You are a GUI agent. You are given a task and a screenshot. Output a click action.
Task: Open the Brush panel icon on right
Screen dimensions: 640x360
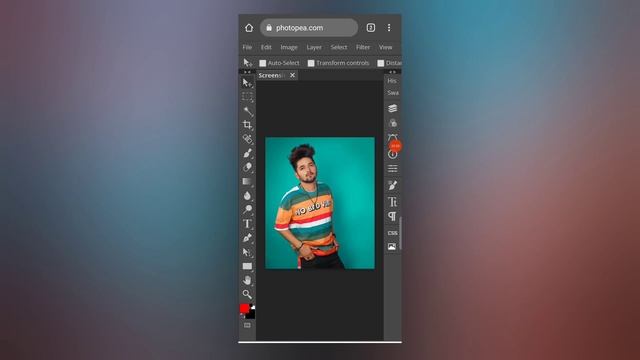tap(392, 185)
